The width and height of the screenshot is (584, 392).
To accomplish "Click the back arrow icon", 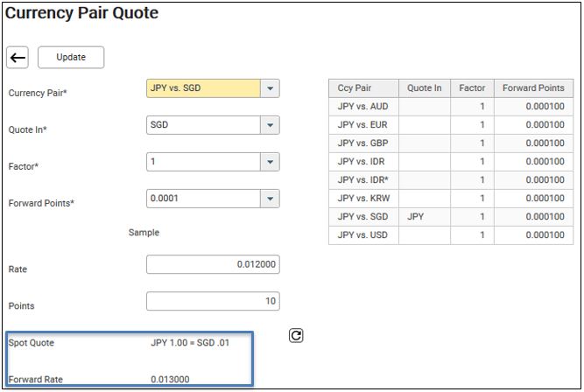I will (18, 58).
